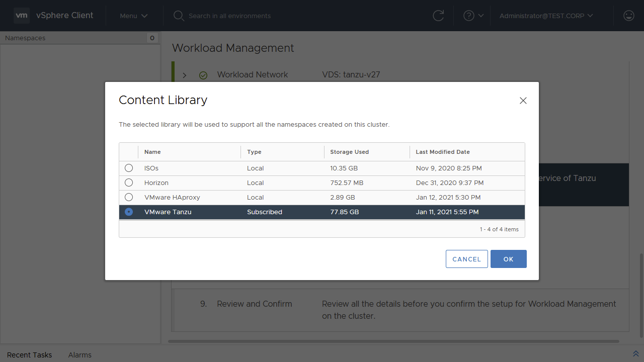Click the 10.35 GB storage cell

(344, 168)
